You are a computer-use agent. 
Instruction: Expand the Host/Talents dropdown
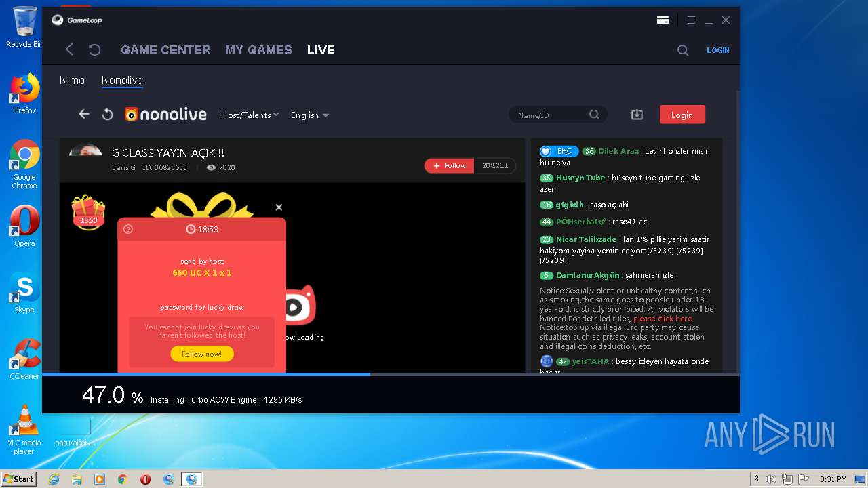(x=250, y=115)
